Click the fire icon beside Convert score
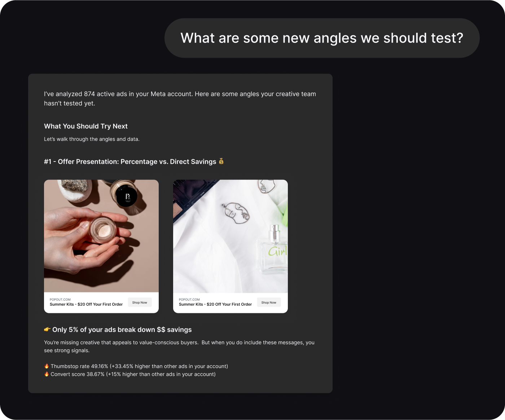Viewport: 505px width, 420px height. tap(47, 374)
